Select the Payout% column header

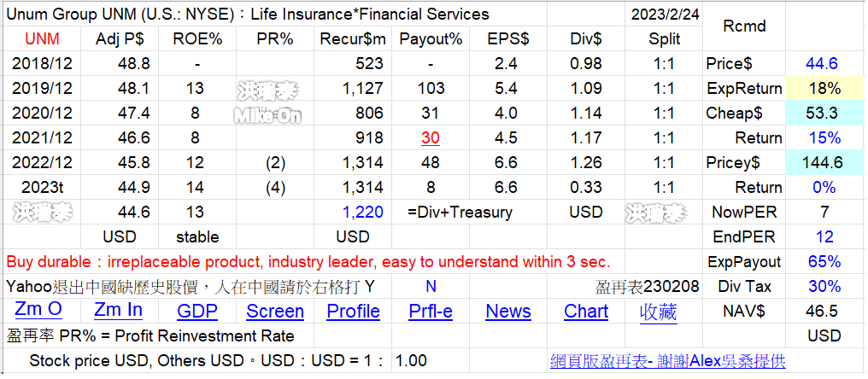pos(431,38)
